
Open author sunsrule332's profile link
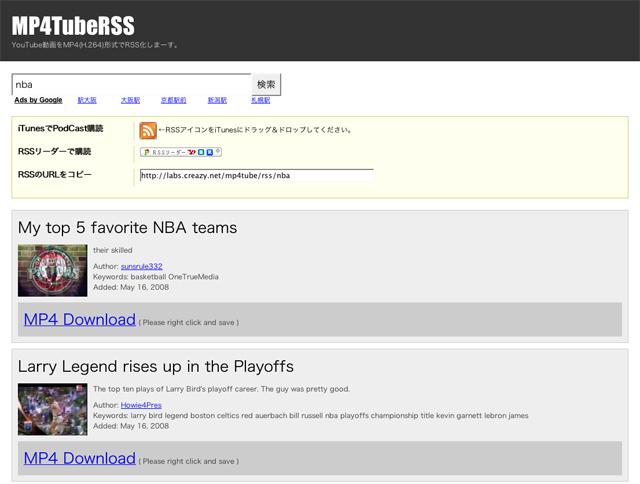tap(141, 266)
